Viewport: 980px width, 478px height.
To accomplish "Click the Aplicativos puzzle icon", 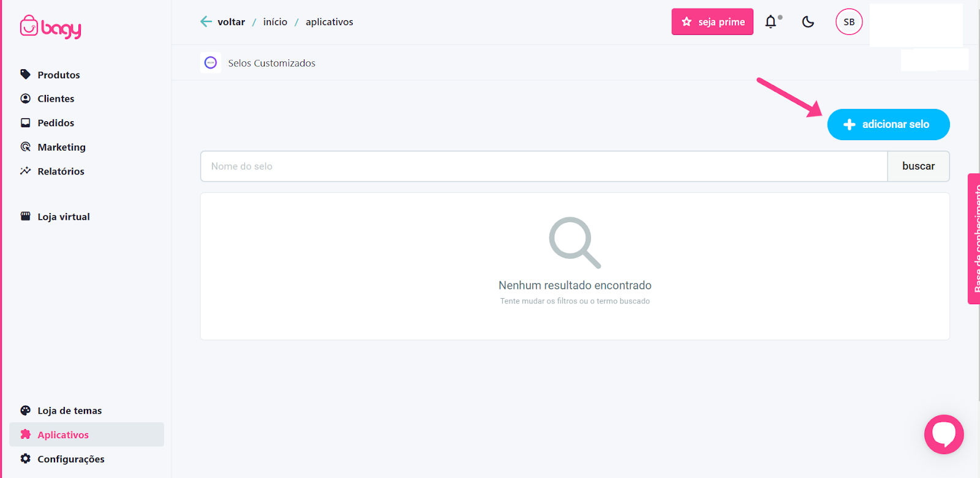I will click(x=25, y=435).
